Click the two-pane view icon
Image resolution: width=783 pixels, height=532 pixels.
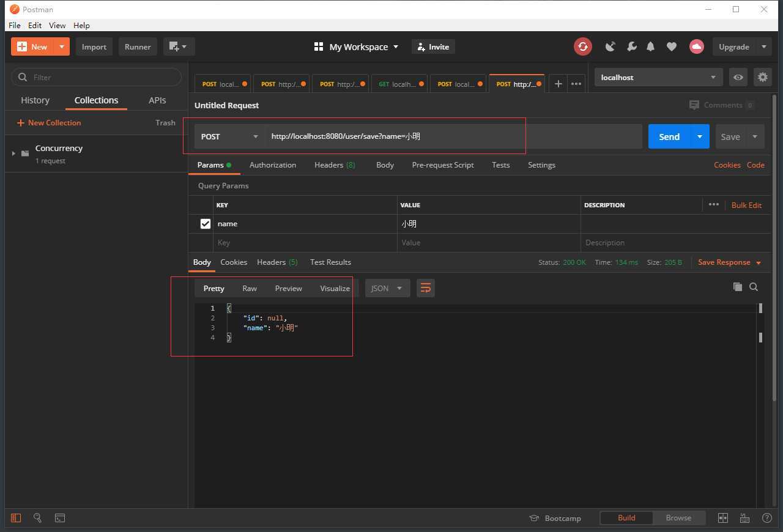point(722,518)
